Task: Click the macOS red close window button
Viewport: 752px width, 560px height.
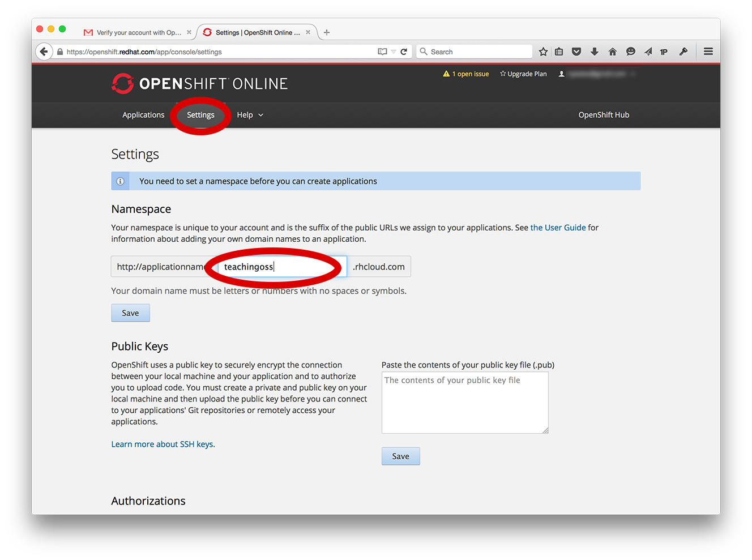Action: (x=40, y=29)
